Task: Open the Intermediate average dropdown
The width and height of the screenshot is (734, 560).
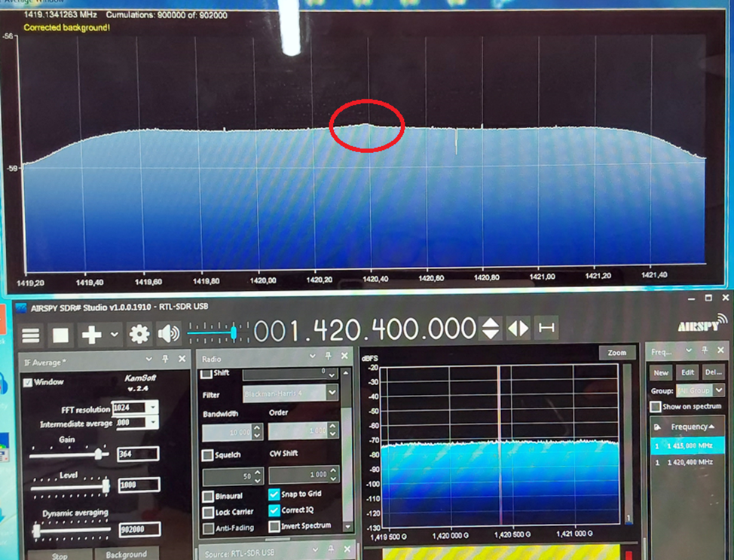Action: click(x=153, y=422)
